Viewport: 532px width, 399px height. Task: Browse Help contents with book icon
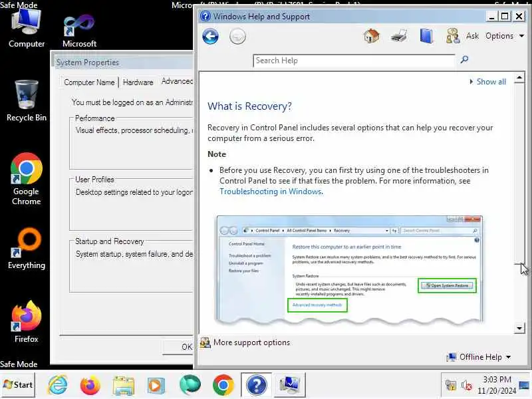(x=426, y=36)
